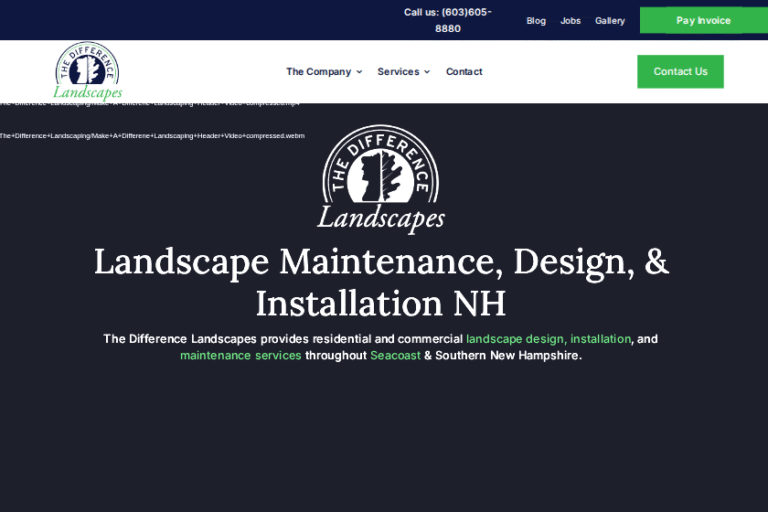This screenshot has width=768, height=512.
Task: Open the Gallery link
Action: [610, 21]
